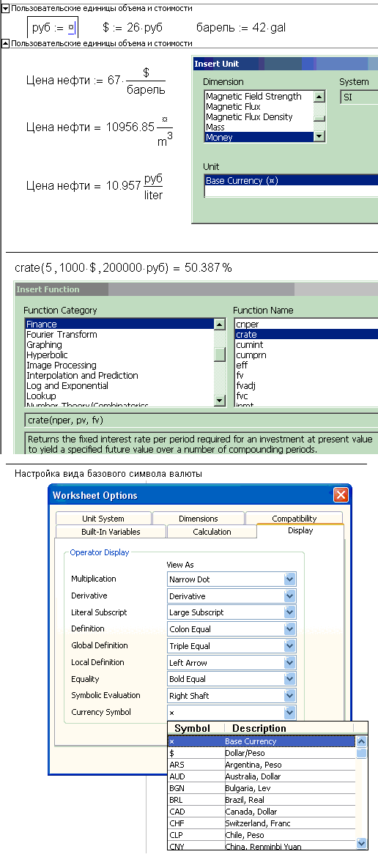The image size is (378, 868).
Task: Select Money dimension
Action: point(258,137)
